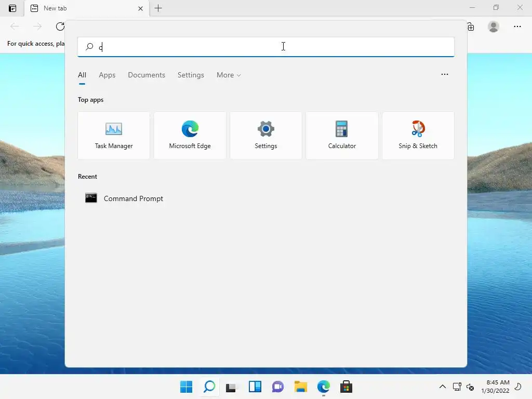Open Calculator from Top apps
This screenshot has width=532, height=399.
(342, 136)
